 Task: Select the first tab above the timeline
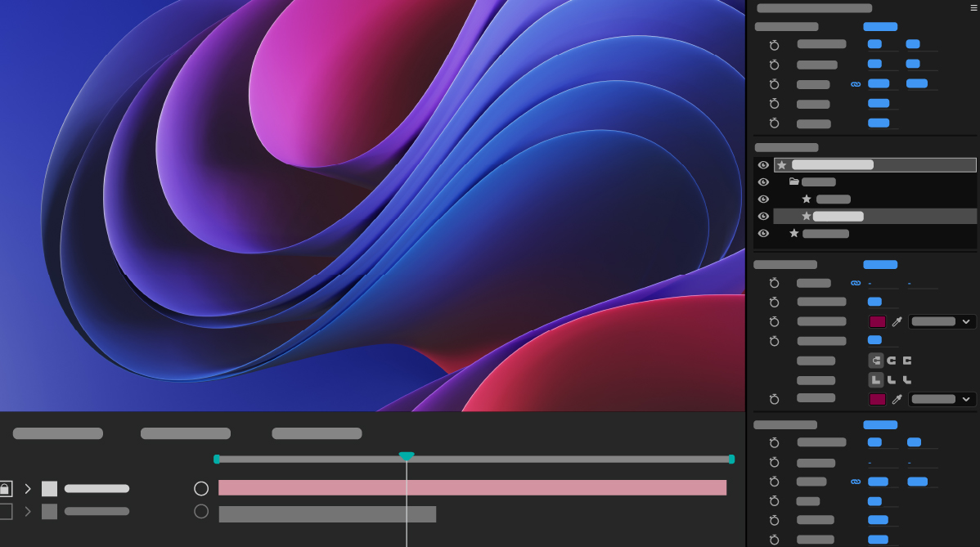coord(57,433)
